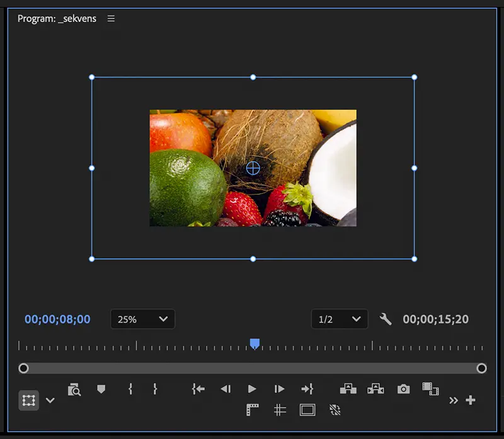Go to In point button

pyautogui.click(x=198, y=389)
